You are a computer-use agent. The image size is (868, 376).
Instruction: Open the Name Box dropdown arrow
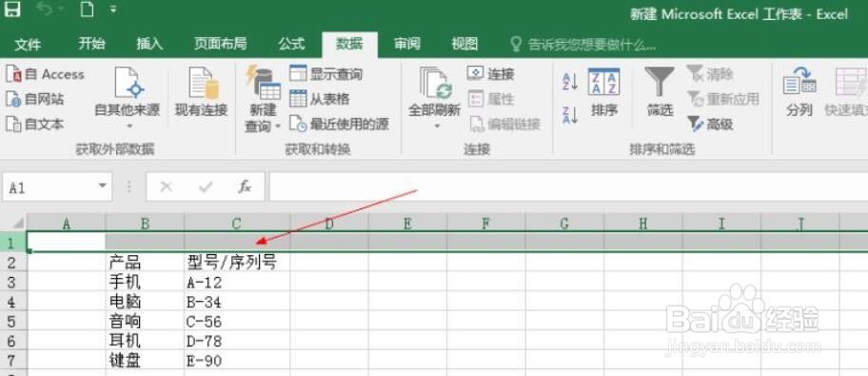pyautogui.click(x=103, y=186)
